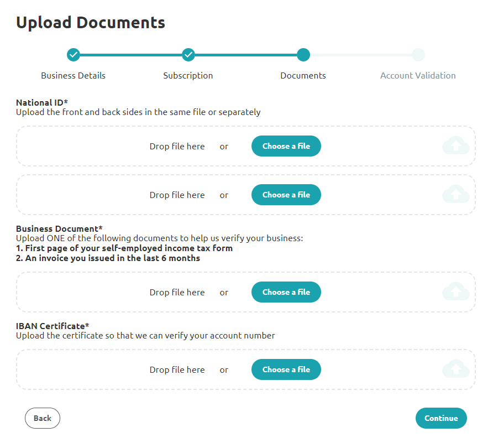The image size is (493, 448).
Task: Click the IBAN Certificate drop zone text
Action: coord(177,369)
